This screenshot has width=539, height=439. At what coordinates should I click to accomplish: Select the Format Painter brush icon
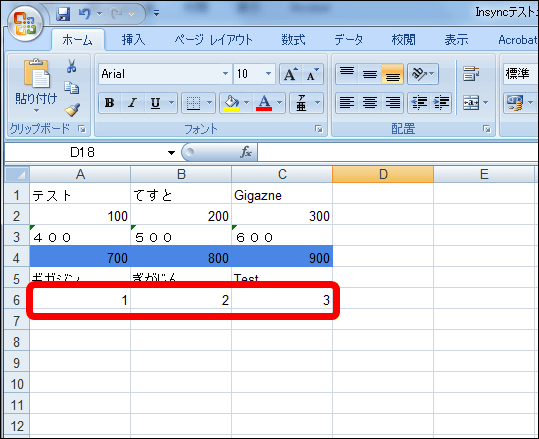pos(72,110)
